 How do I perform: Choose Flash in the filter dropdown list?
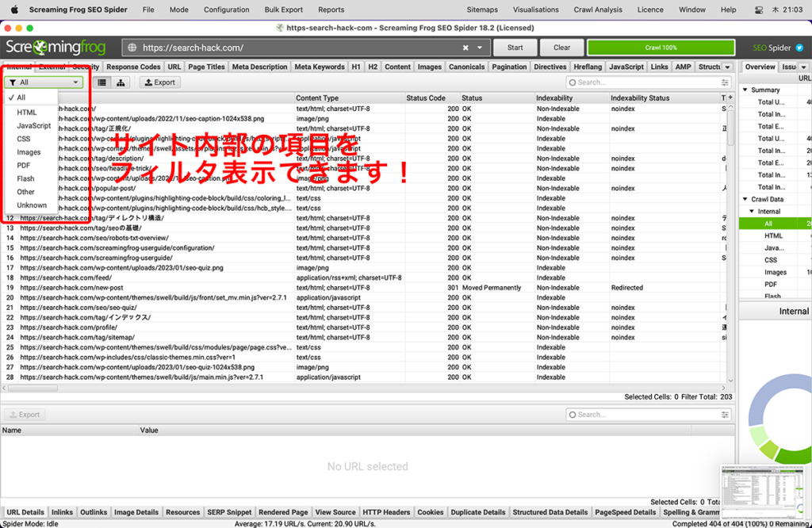coord(26,178)
